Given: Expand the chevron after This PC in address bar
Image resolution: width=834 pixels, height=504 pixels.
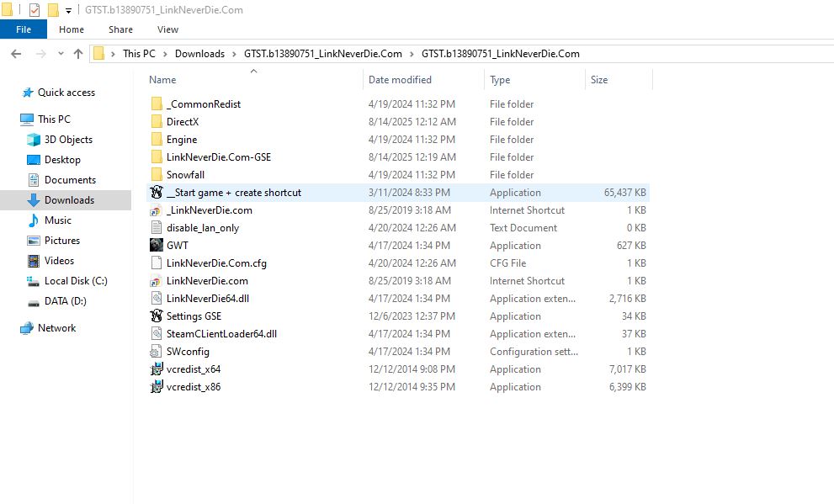Looking at the screenshot, I should (165, 54).
